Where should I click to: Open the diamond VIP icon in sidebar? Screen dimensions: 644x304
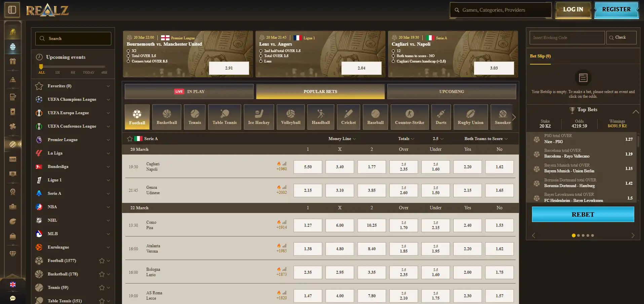click(x=13, y=254)
